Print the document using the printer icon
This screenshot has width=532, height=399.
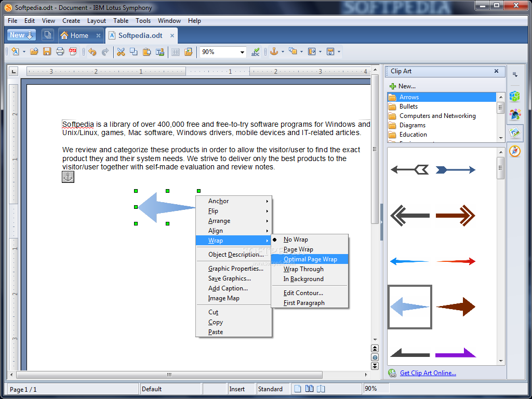click(x=60, y=51)
